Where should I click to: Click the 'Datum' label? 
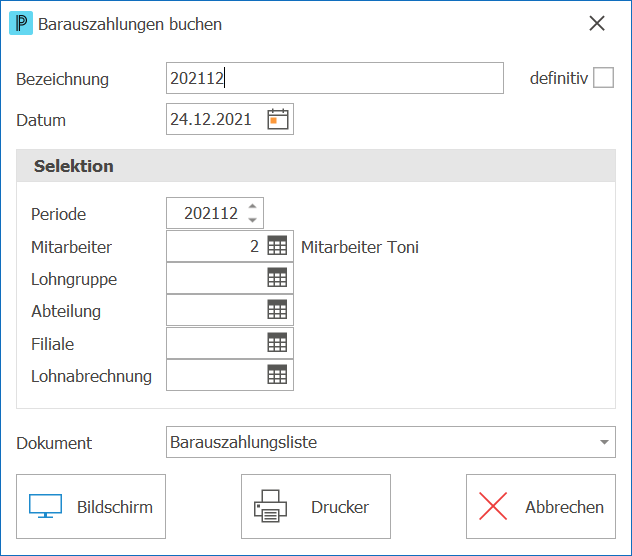[41, 120]
